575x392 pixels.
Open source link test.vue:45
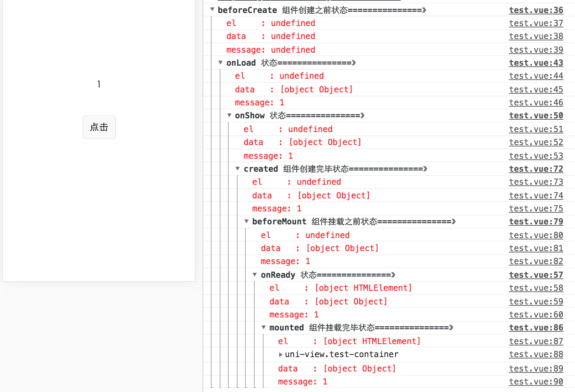[536, 90]
